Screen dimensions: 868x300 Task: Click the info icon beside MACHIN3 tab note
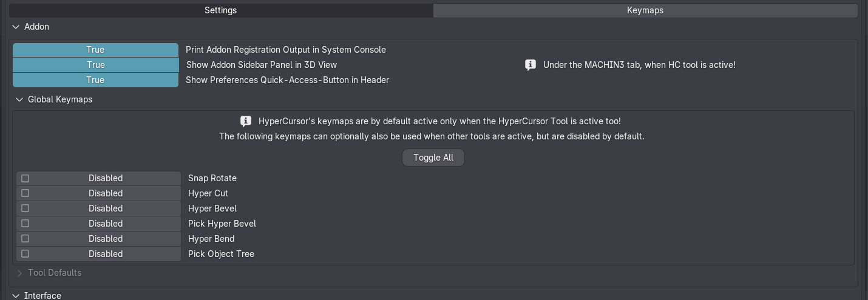coord(531,65)
